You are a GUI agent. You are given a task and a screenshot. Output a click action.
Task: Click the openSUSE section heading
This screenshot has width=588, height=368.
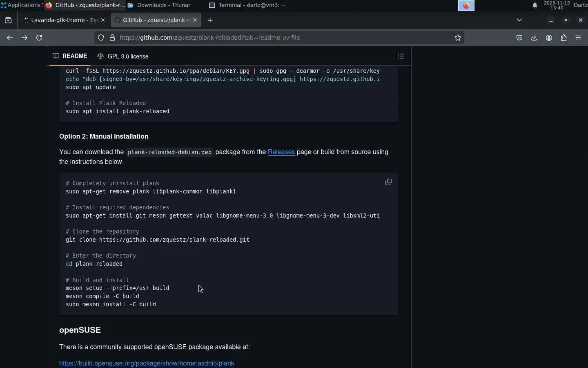coord(80,330)
